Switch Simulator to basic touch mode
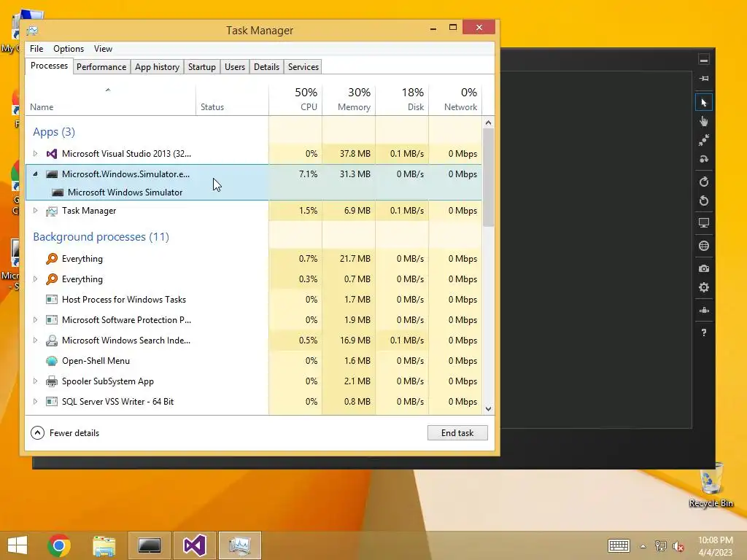 tap(704, 122)
